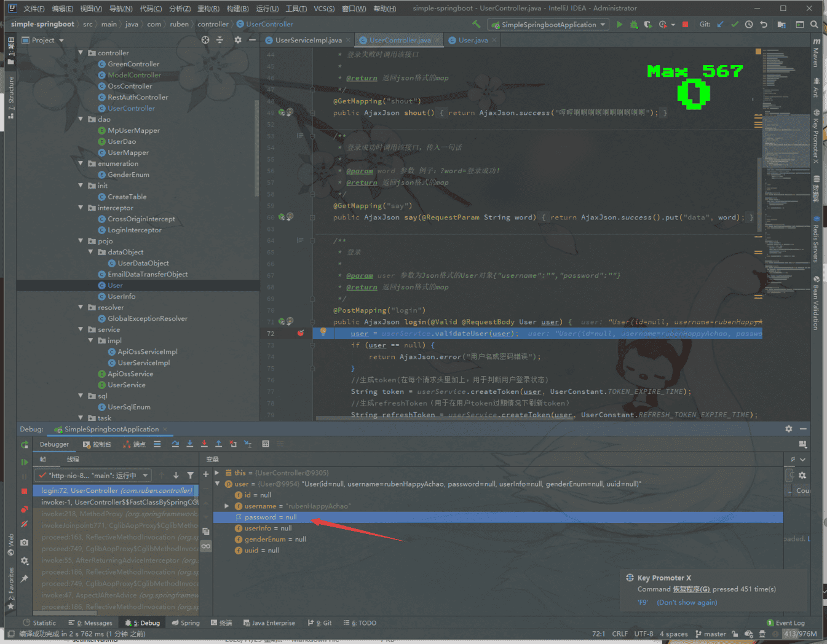Click the memory usage indicator 413/976M

(x=800, y=634)
